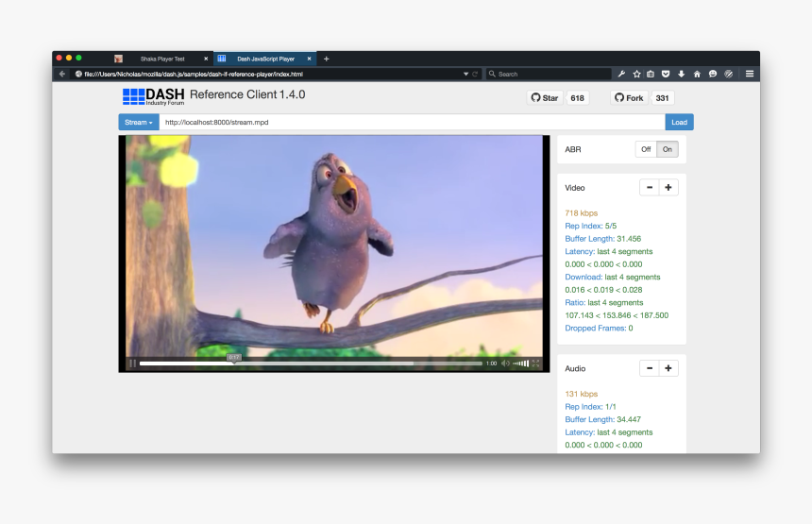The height and width of the screenshot is (524, 812).
Task: Click the Dropped Frames: 0 text
Action: [599, 329]
